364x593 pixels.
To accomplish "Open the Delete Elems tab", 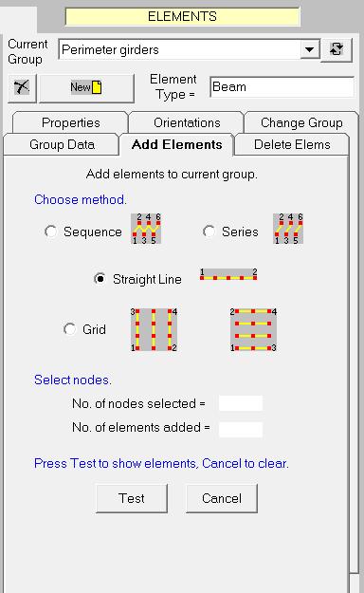I will pyautogui.click(x=292, y=144).
